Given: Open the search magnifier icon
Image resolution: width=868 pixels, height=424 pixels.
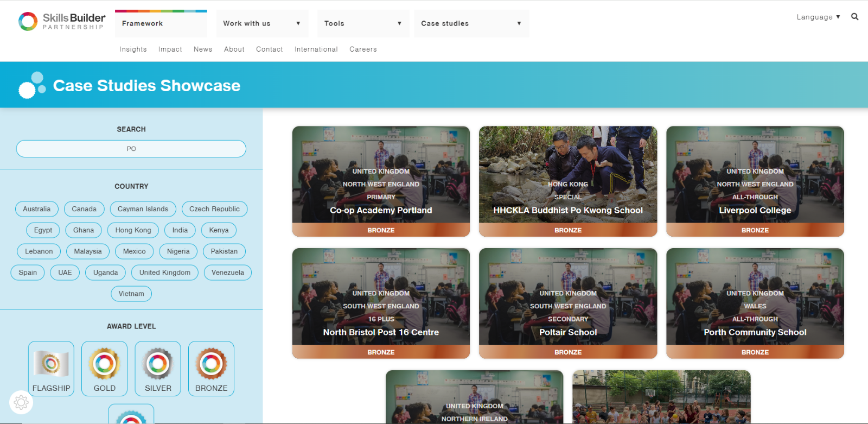Looking at the screenshot, I should tap(855, 17).
